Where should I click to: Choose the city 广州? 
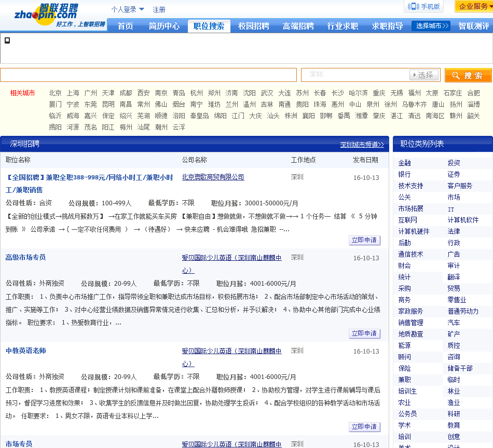point(90,93)
